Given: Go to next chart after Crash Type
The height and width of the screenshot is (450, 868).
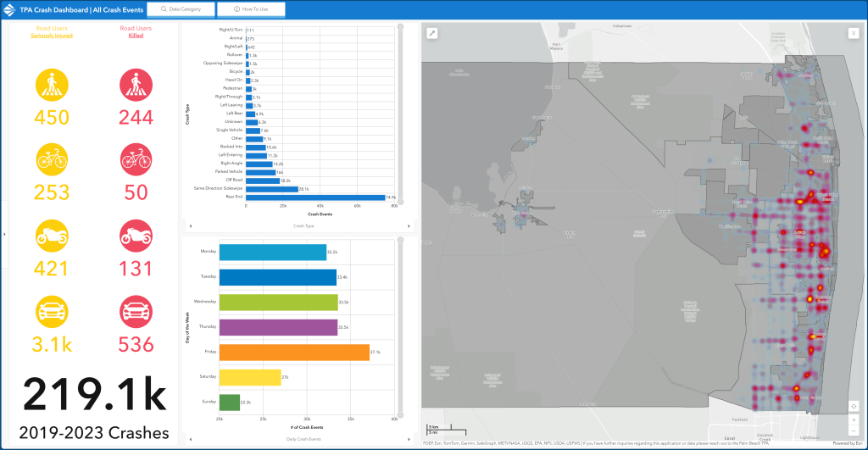Looking at the screenshot, I should coord(409,226).
